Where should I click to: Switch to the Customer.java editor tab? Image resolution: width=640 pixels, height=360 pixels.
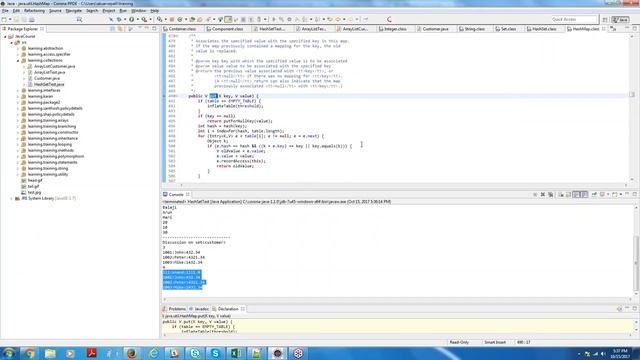[435, 29]
